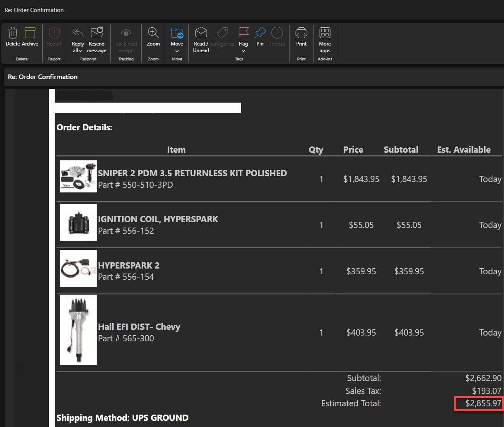The image size is (504, 427).
Task: Open the Sniper 2 PDM kit product image
Action: coord(78,176)
